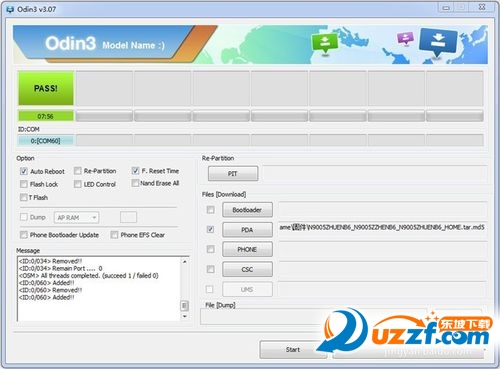500x369 pixels.
Task: Click the green PASS! status box
Action: (46, 88)
